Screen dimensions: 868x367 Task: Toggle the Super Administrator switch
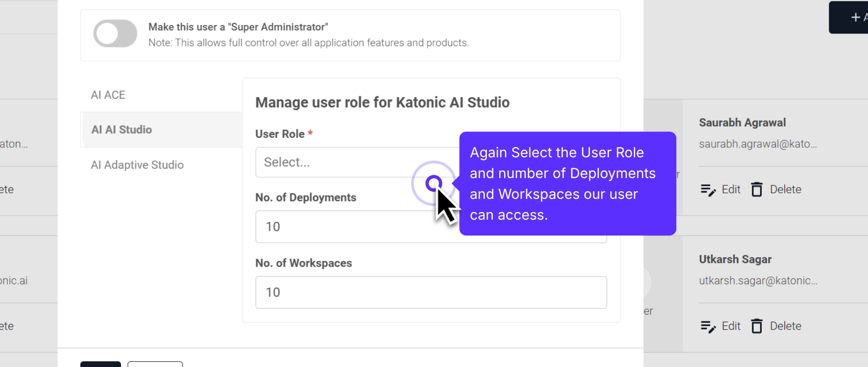115,33
